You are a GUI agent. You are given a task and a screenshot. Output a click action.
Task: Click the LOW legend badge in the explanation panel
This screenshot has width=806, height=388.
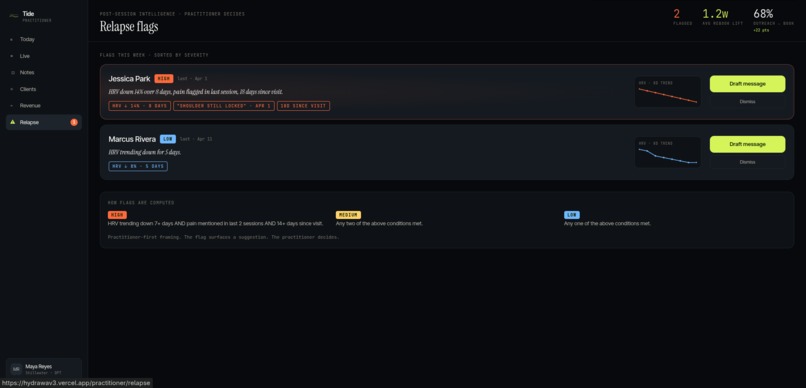[x=572, y=215]
